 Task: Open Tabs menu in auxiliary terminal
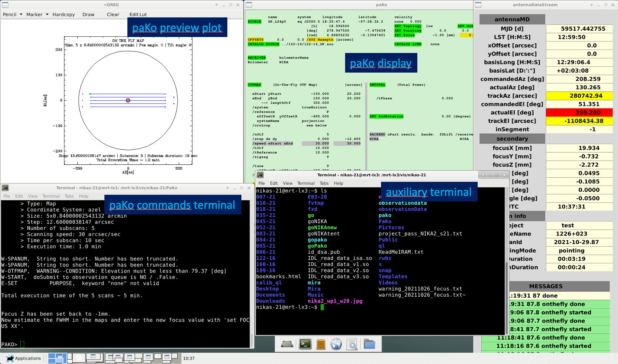tap(324, 183)
